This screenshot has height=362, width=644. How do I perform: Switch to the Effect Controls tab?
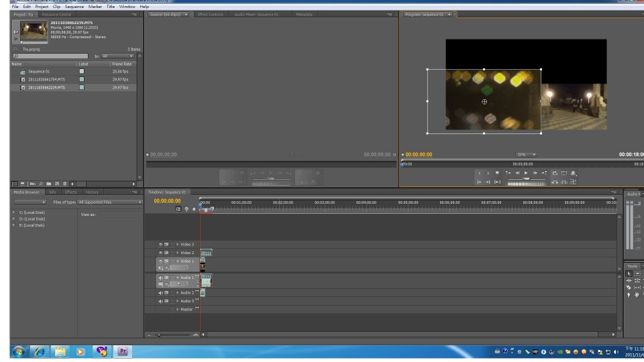[x=211, y=14]
